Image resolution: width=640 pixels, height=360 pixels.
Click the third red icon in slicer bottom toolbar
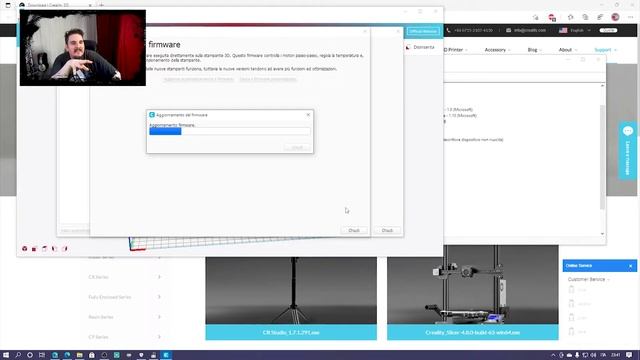44,249
